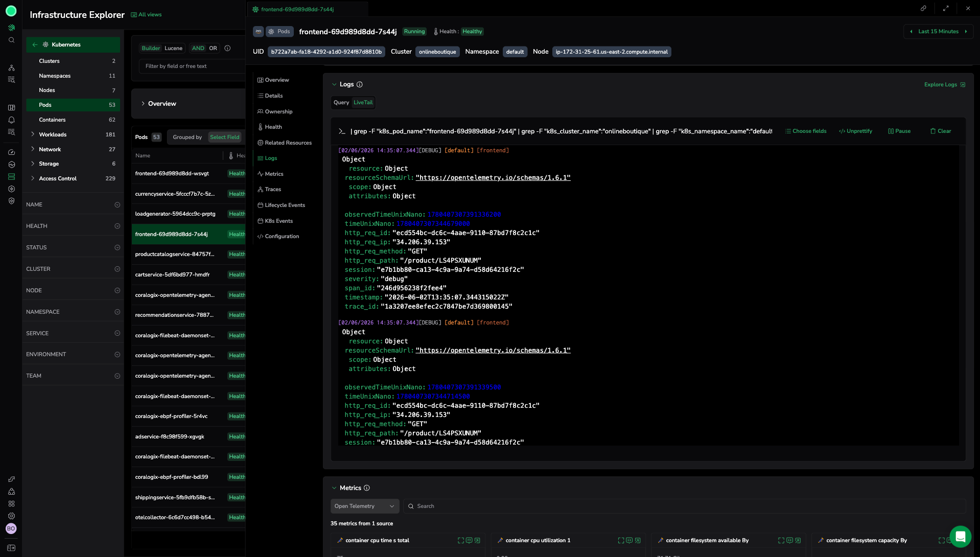Open the Details tab in the pod nav
The height and width of the screenshot is (557, 980).
click(x=270, y=96)
